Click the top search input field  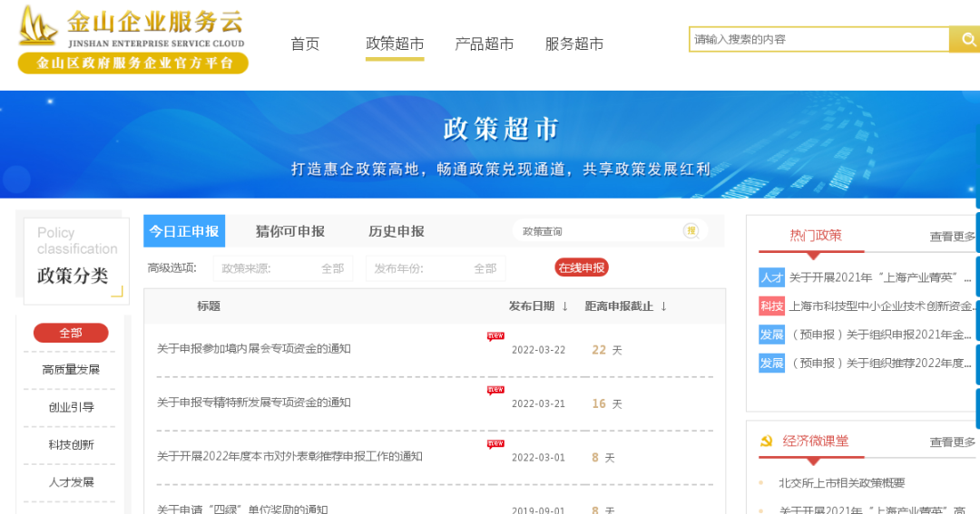click(818, 39)
